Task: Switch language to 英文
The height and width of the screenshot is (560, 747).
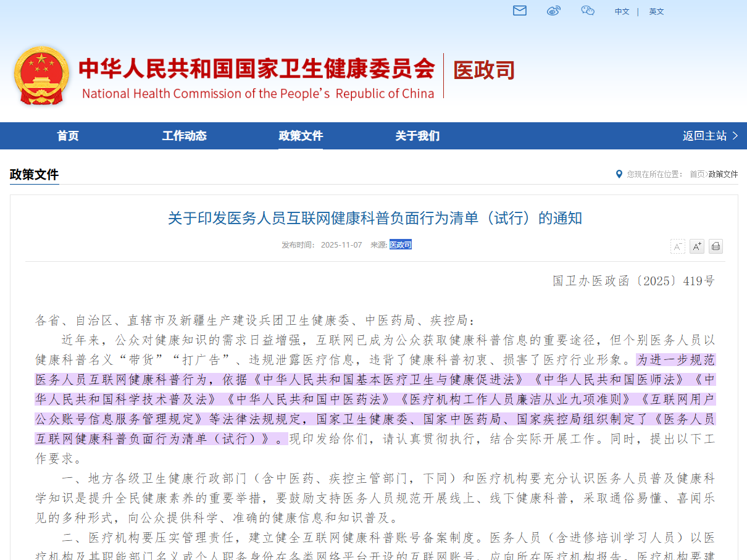Action: 656,11
